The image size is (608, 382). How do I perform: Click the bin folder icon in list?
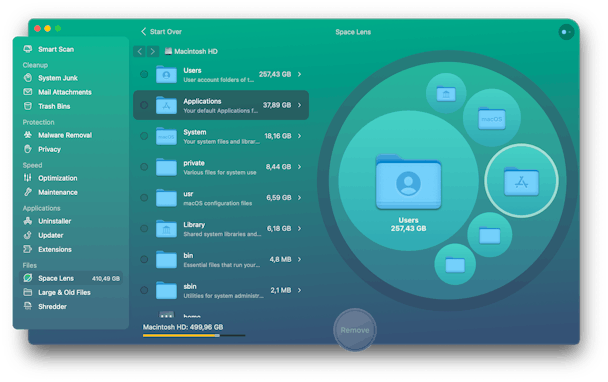click(x=166, y=259)
